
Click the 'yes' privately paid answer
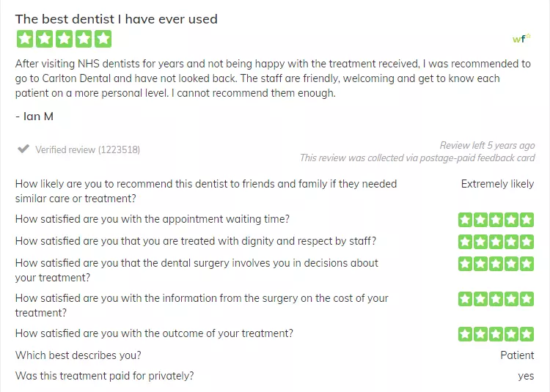[x=526, y=376]
